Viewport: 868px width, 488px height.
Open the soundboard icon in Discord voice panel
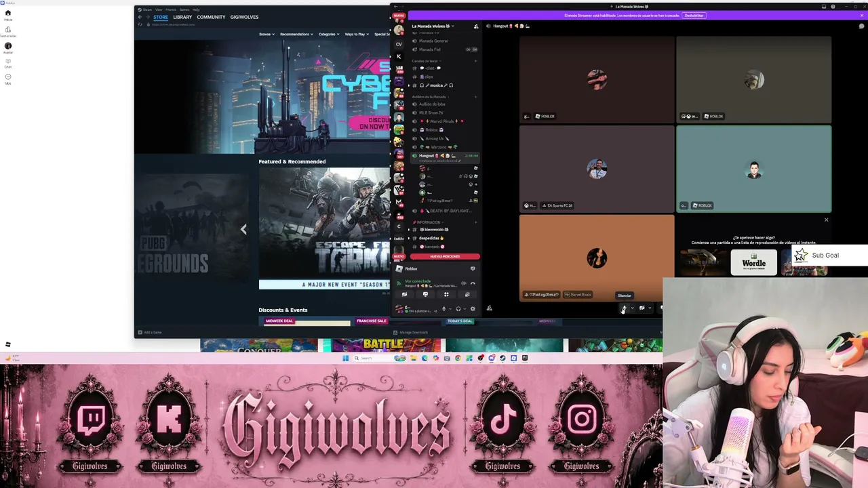coord(467,294)
